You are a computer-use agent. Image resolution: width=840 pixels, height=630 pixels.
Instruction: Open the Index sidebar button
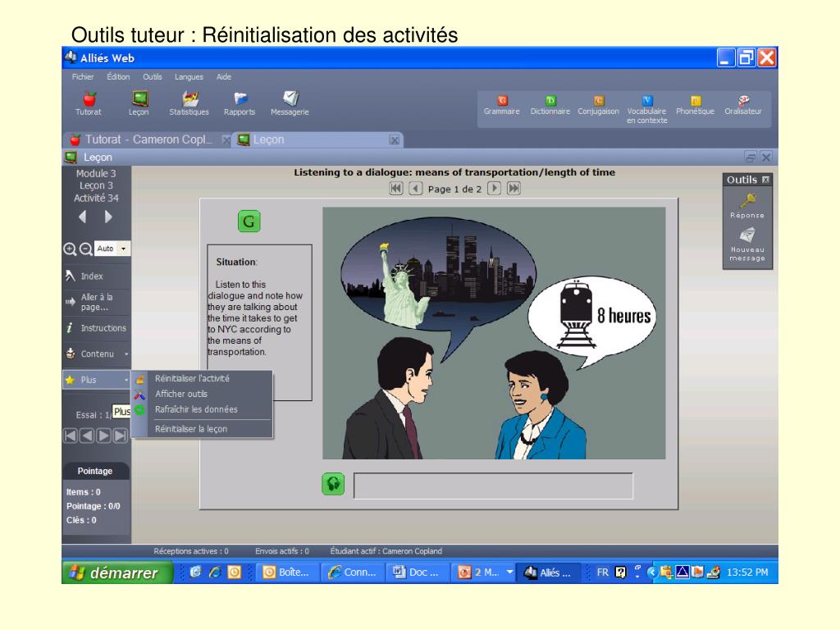click(x=97, y=276)
